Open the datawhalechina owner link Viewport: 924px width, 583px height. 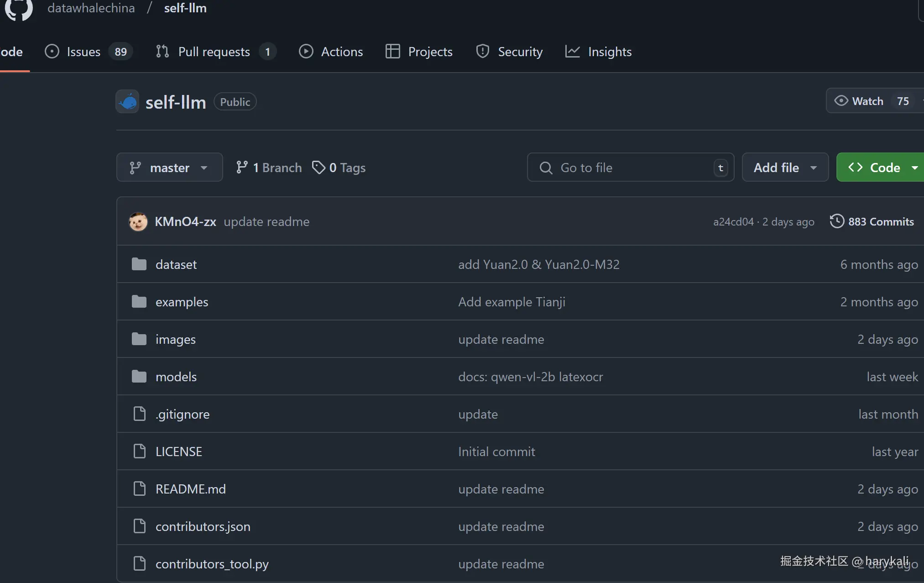point(91,8)
